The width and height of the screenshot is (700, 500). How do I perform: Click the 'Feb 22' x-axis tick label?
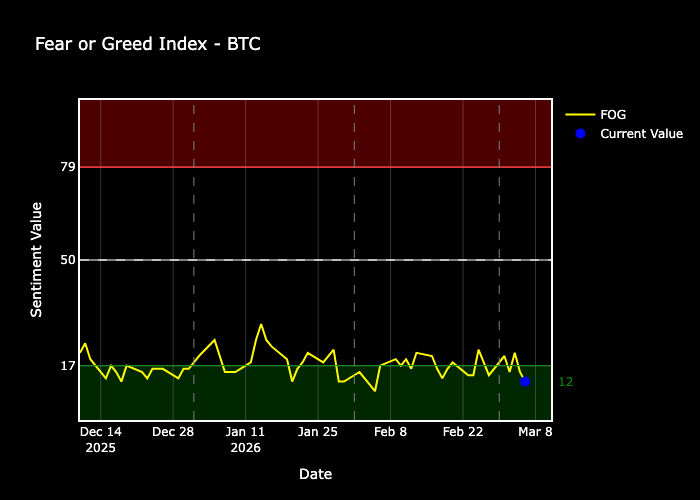(463, 432)
